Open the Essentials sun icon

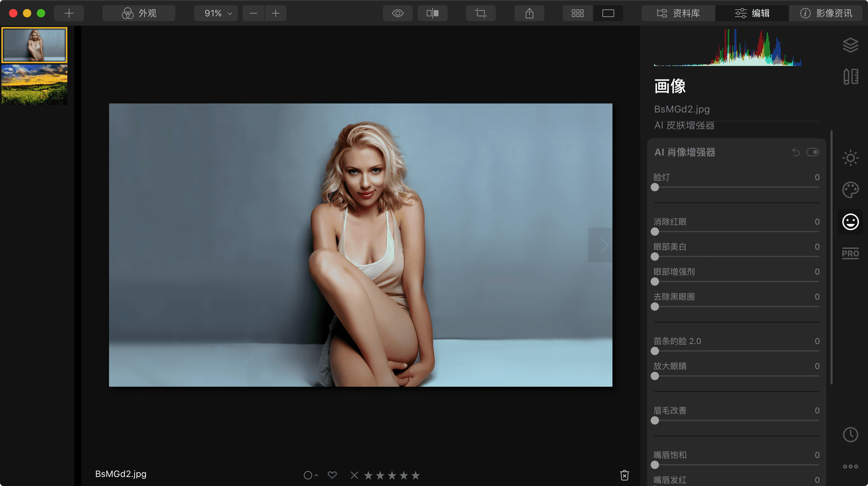click(x=850, y=158)
